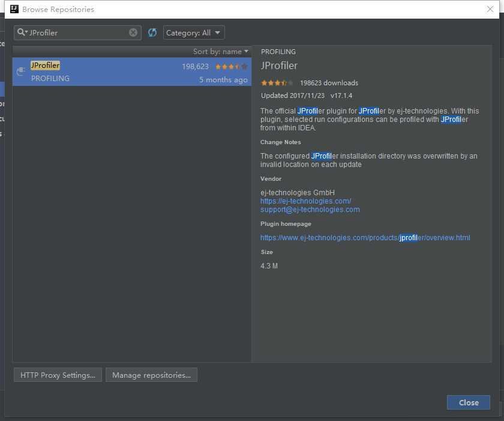Open HTTP Proxy Settings dialog
The image size is (504, 421).
[58, 375]
